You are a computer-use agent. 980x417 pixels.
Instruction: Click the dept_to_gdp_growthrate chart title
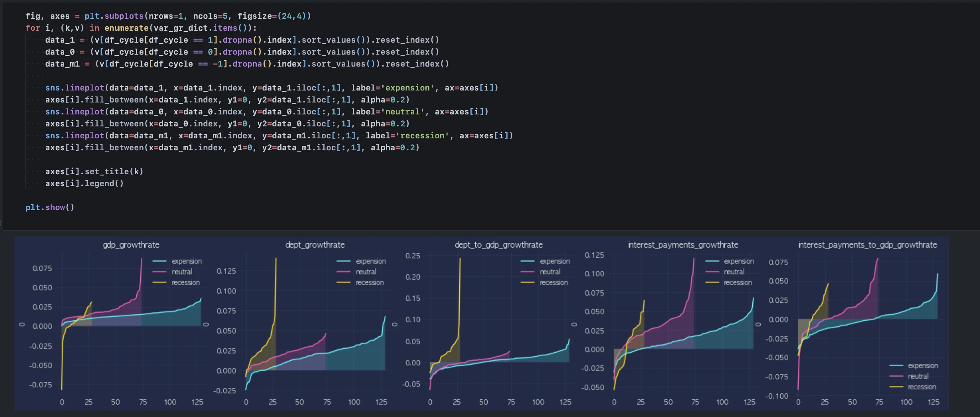[498, 245]
